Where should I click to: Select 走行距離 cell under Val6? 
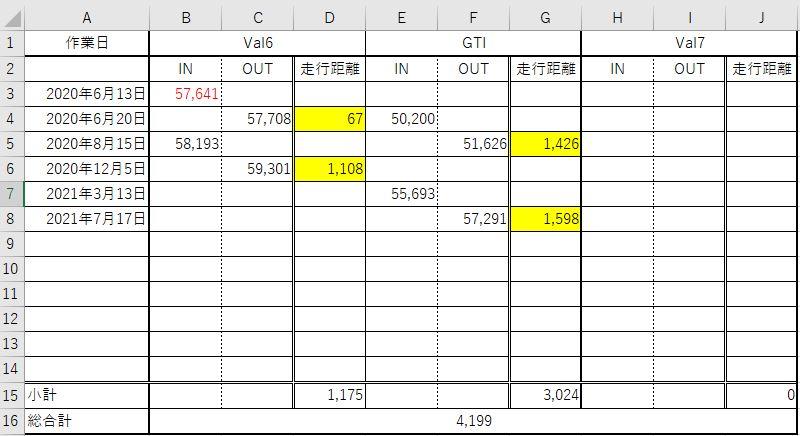330,68
